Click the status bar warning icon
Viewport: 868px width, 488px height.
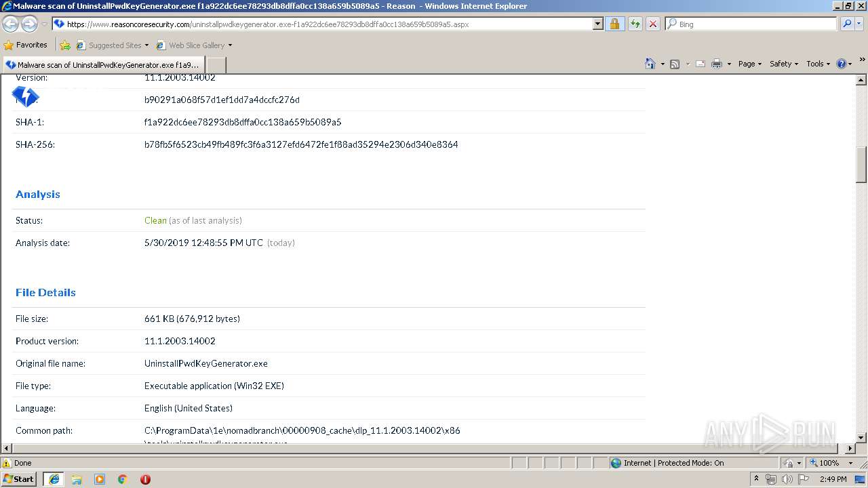(x=7, y=463)
